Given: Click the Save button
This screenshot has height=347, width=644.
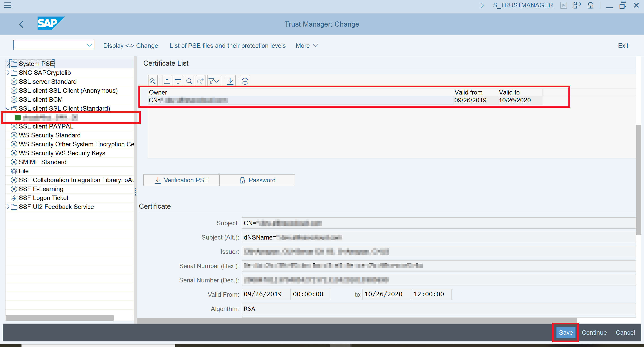Looking at the screenshot, I should click(x=566, y=332).
